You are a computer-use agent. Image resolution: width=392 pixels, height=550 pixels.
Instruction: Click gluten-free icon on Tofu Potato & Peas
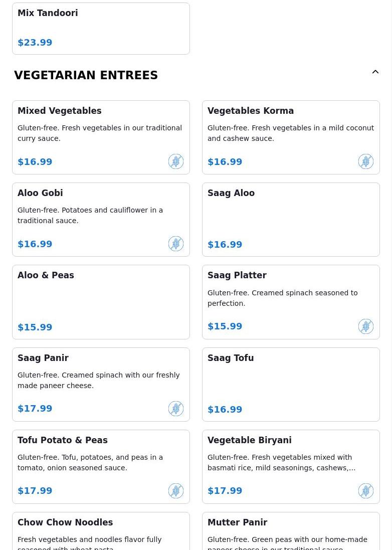pyautogui.click(x=176, y=491)
